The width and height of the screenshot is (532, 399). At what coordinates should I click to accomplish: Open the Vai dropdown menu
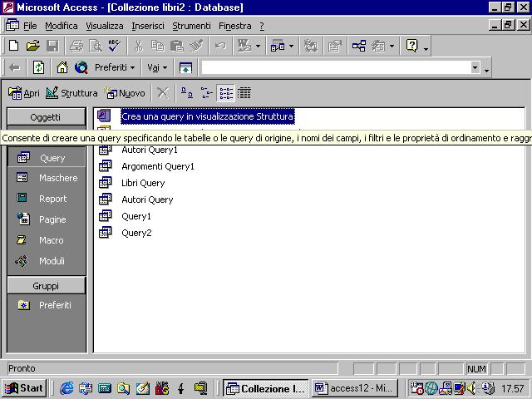coord(157,67)
